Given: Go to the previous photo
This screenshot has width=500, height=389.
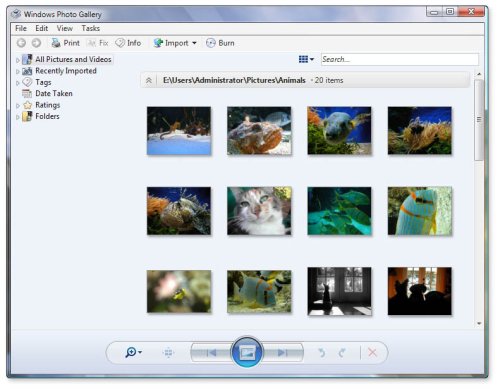Looking at the screenshot, I should (211, 352).
